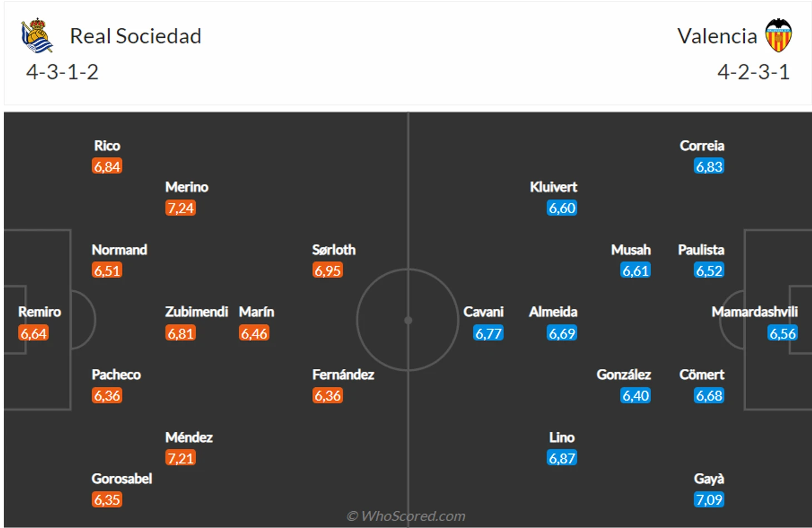The height and width of the screenshot is (528, 812).
Task: Click the Real Sociedad club crest
Action: [x=37, y=35]
